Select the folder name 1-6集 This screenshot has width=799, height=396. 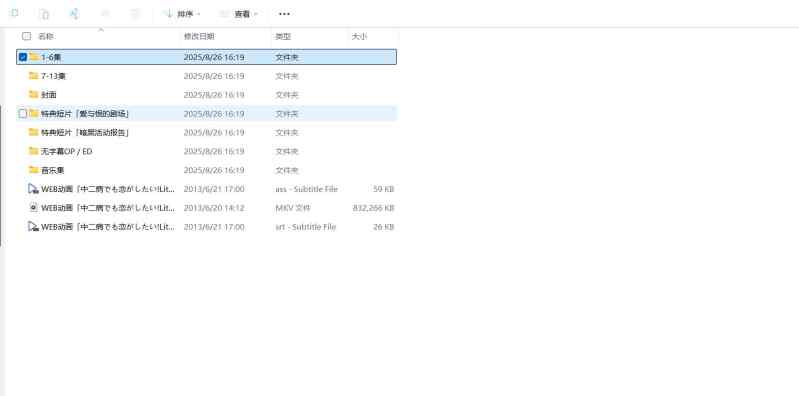(51, 57)
